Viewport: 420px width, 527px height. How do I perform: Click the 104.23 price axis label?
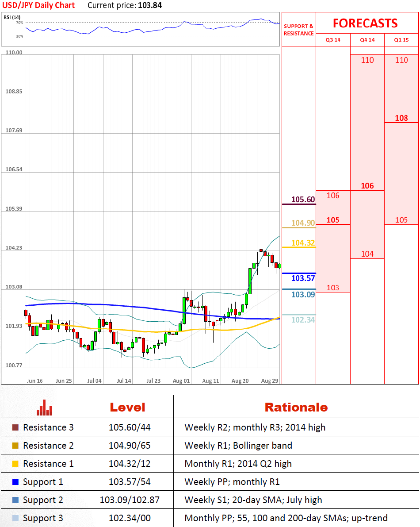(x=14, y=248)
